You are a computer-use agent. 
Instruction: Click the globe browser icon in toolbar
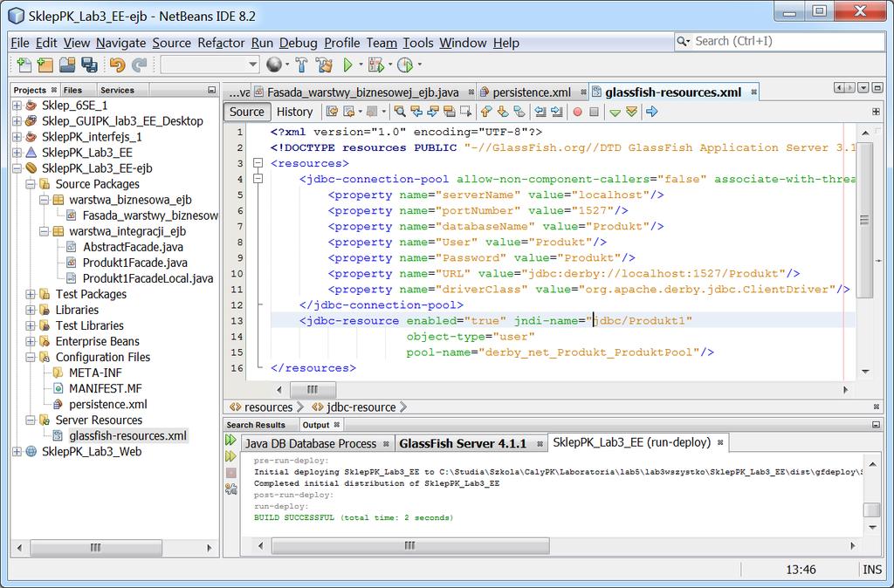273,65
